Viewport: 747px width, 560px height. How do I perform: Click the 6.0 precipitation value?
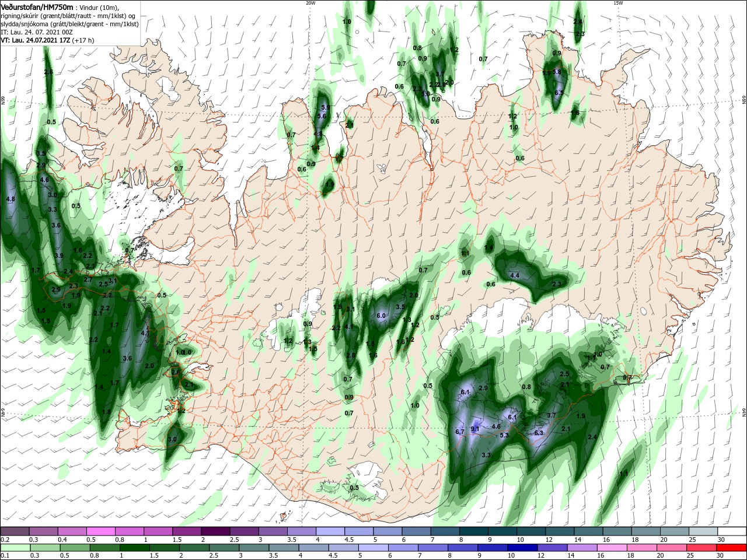[x=382, y=316]
